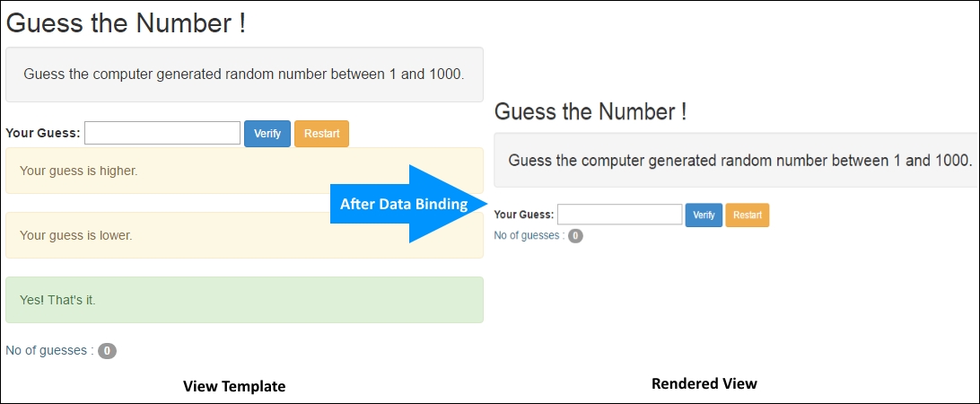Focus the Your Guess input in Rendered View
Screen dimensions: 980x404
click(x=620, y=215)
